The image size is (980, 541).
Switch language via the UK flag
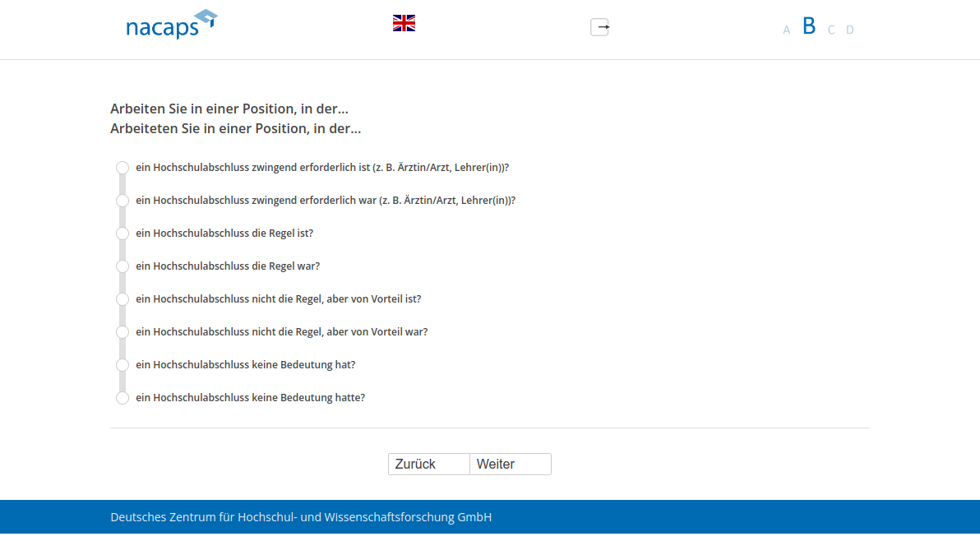[x=404, y=23]
